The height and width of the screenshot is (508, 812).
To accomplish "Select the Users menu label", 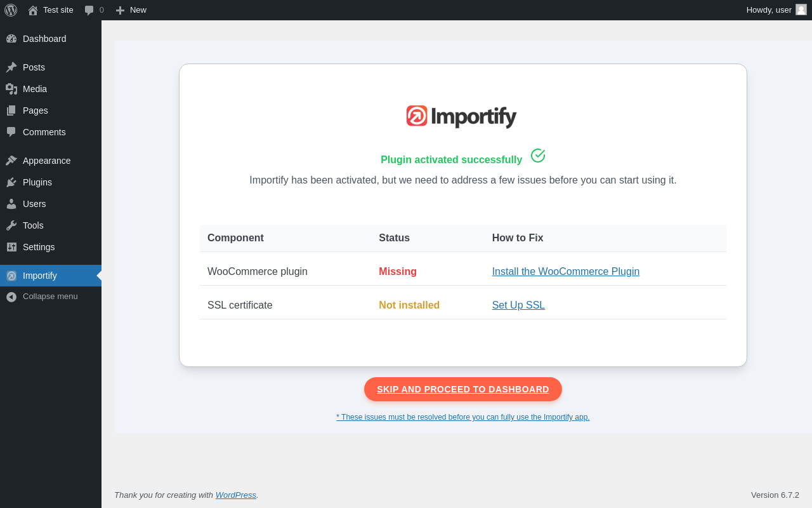I will 34,204.
